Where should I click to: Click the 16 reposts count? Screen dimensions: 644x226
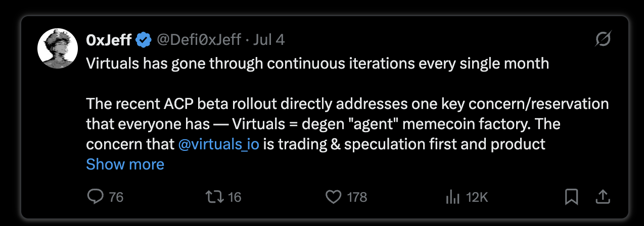point(235,197)
